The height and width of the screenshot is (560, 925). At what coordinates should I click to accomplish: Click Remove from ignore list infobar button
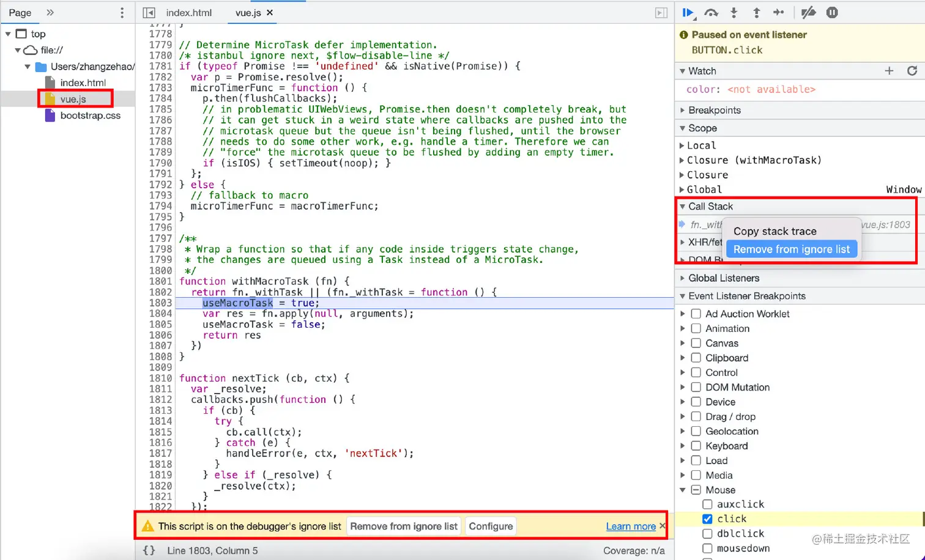(404, 526)
